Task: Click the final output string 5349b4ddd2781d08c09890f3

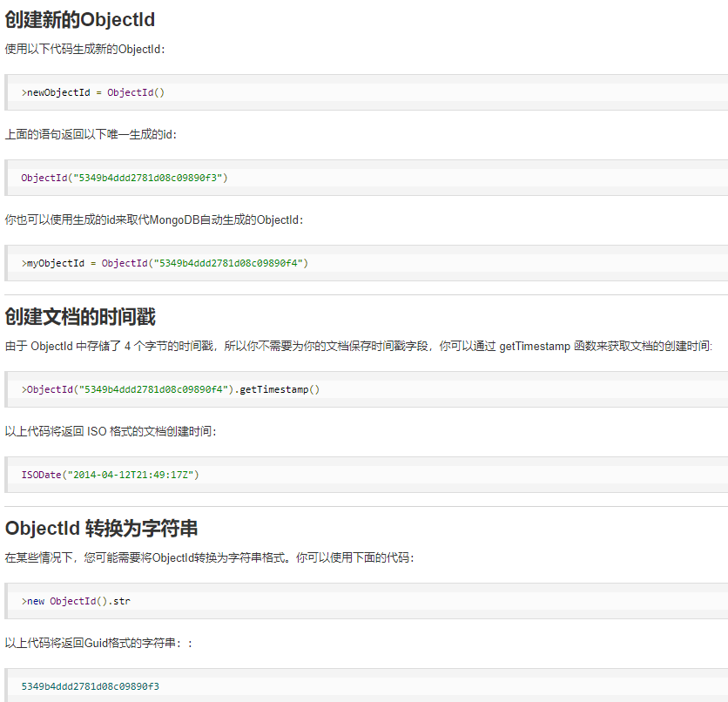Action: [90, 686]
